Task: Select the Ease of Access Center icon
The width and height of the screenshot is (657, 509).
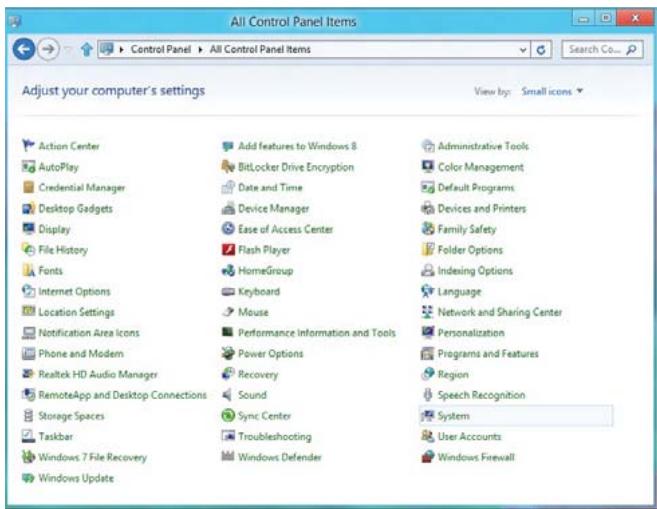Action: [228, 228]
